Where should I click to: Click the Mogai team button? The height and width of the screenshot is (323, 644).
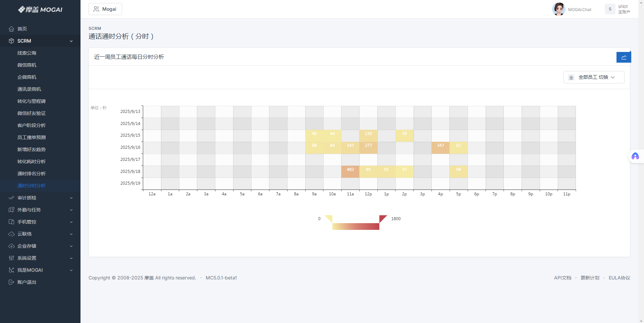coord(105,9)
